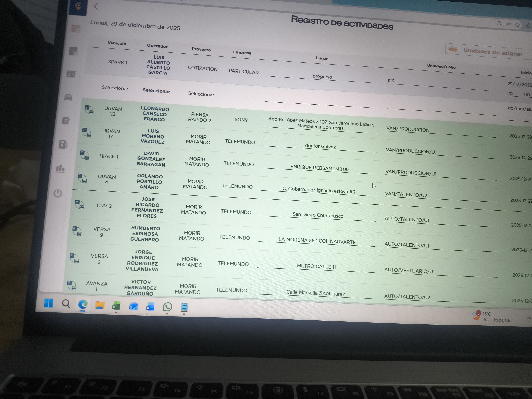Click the VAN/TALENTO/U2 folio link
This screenshot has height=399, width=532.
pyautogui.click(x=406, y=195)
